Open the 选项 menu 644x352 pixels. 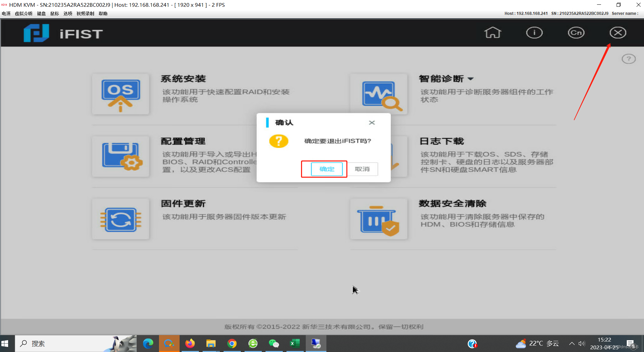[68, 14]
